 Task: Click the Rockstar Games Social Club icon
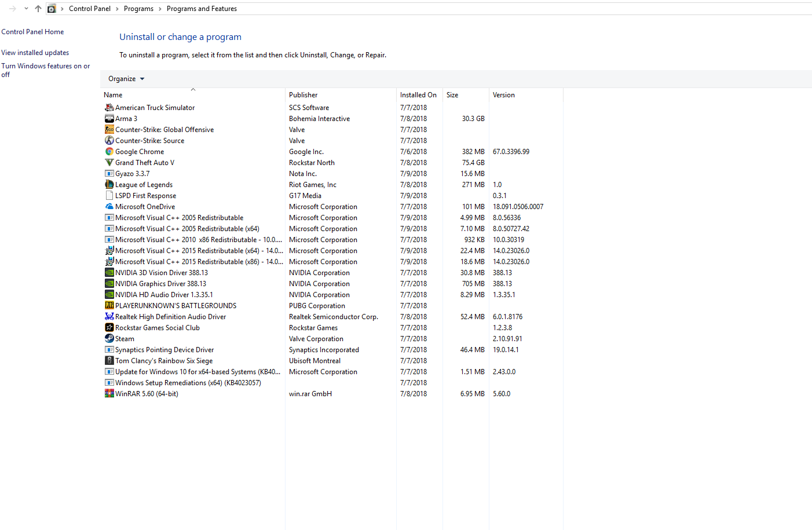click(109, 327)
